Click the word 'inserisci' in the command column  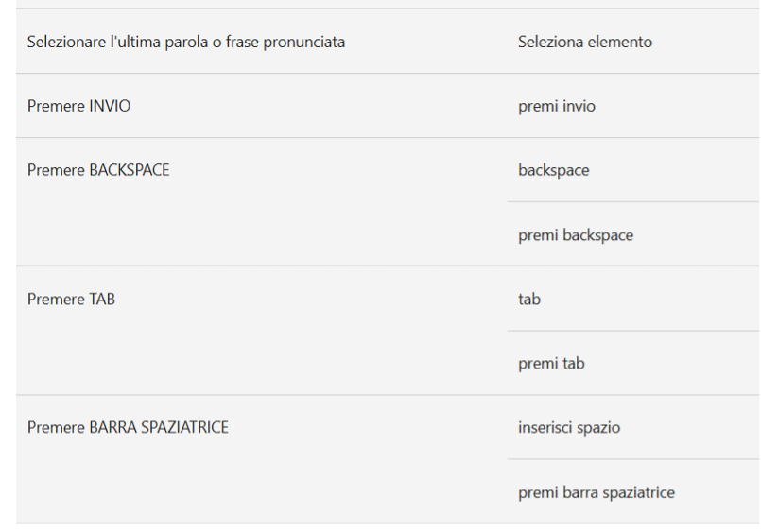(x=545, y=428)
